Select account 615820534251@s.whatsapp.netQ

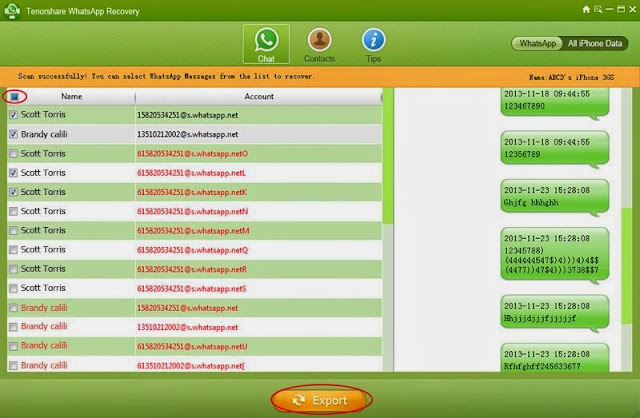192,250
